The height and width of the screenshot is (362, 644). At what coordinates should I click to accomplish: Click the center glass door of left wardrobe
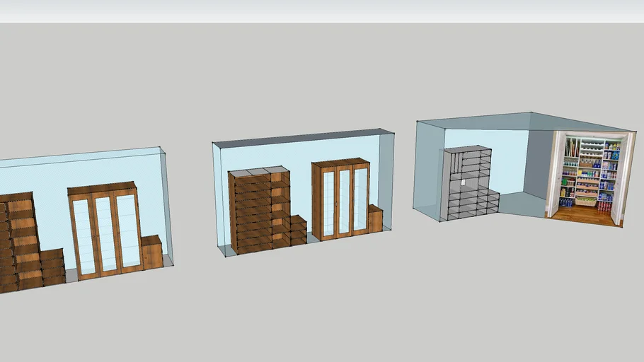tap(106, 234)
